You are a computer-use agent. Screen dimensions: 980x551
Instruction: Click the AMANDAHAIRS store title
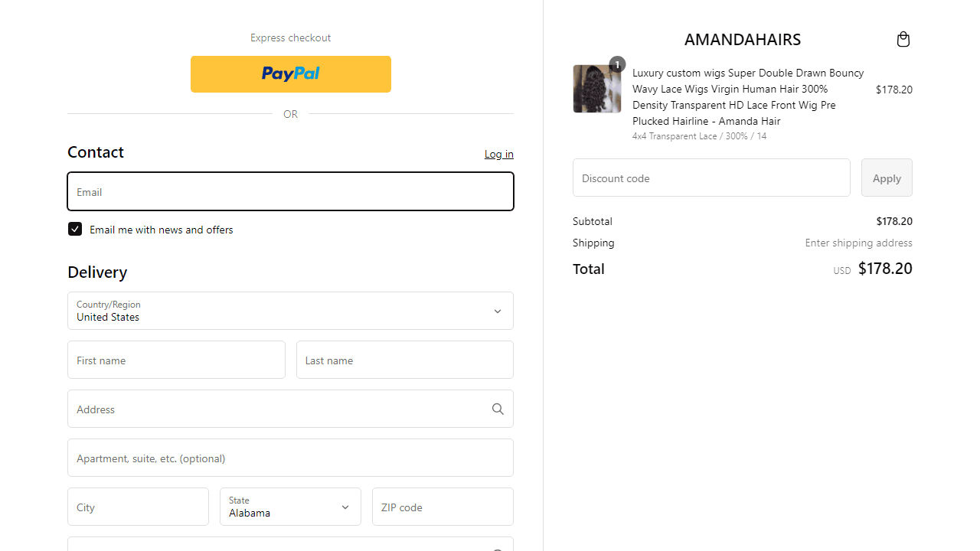[x=743, y=39]
